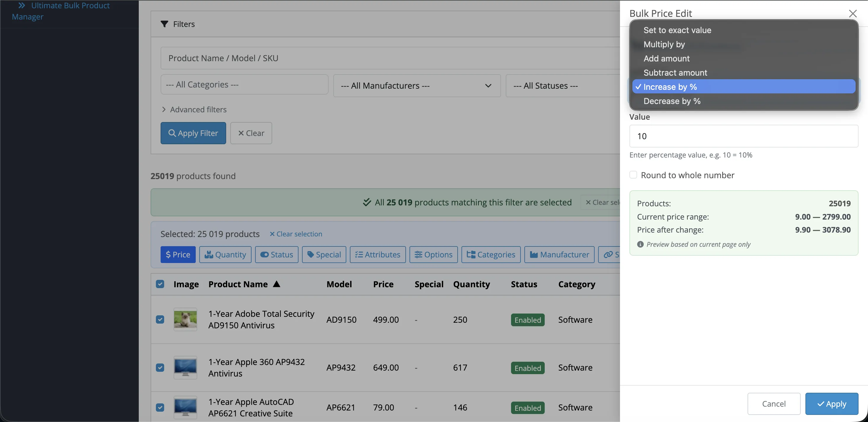868x422 pixels.
Task: Open the Categories bulk action
Action: point(491,254)
